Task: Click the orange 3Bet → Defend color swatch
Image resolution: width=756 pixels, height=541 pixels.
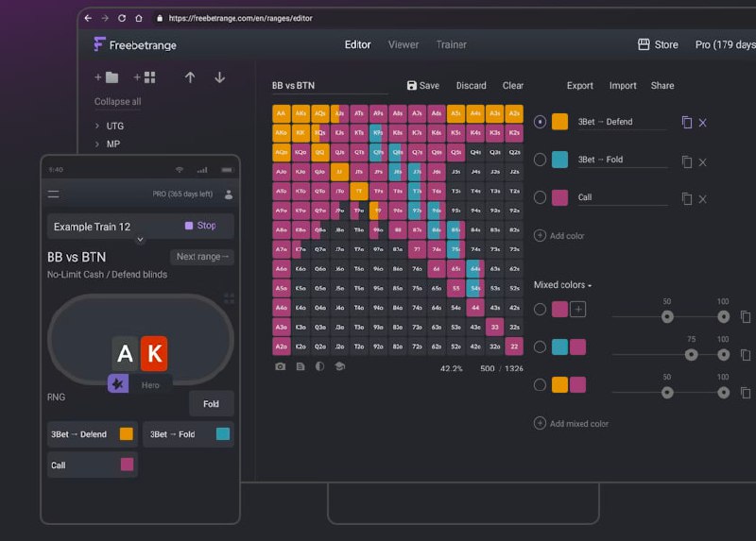Action: pos(560,122)
